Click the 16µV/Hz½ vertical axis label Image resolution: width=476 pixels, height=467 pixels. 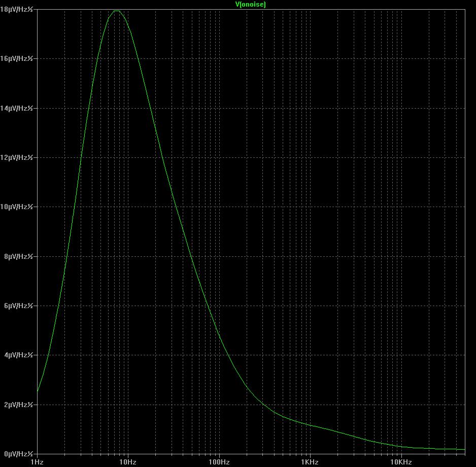(16, 58)
